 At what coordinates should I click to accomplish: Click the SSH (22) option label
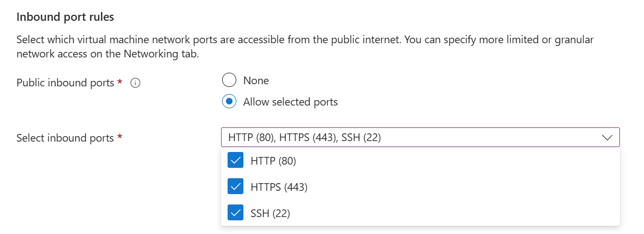click(270, 213)
